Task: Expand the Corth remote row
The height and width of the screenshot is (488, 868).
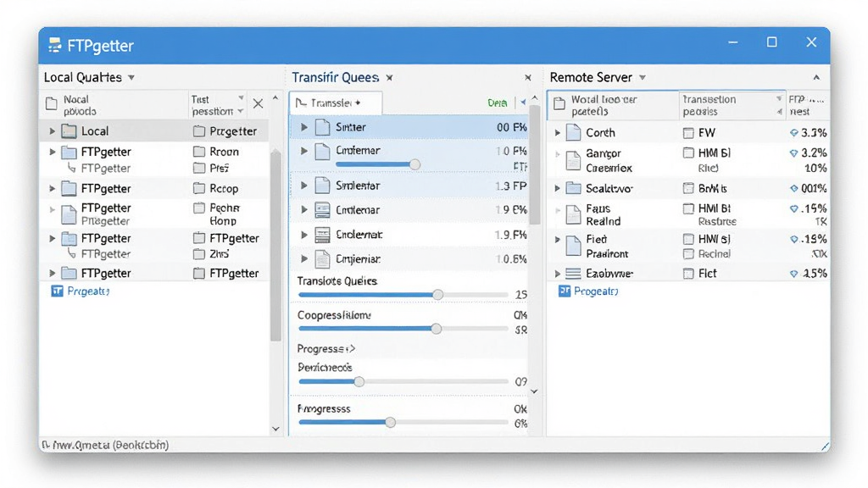Action: click(558, 133)
